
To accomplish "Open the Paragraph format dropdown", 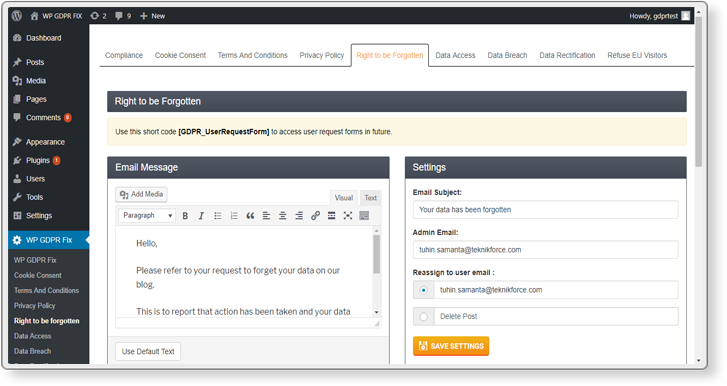I will pos(147,215).
